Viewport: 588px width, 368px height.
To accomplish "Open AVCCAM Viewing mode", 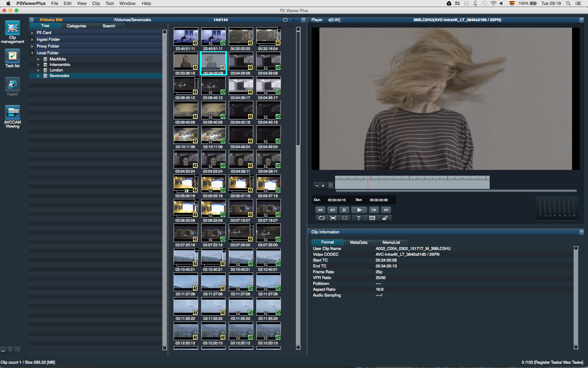I will [12, 117].
